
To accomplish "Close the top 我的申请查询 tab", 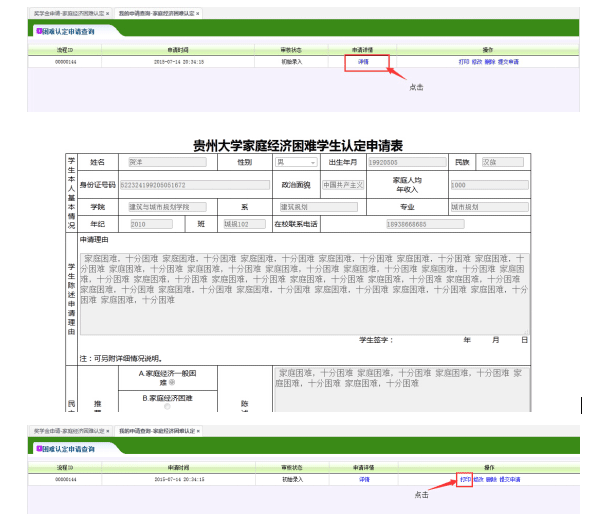I will (x=198, y=12).
